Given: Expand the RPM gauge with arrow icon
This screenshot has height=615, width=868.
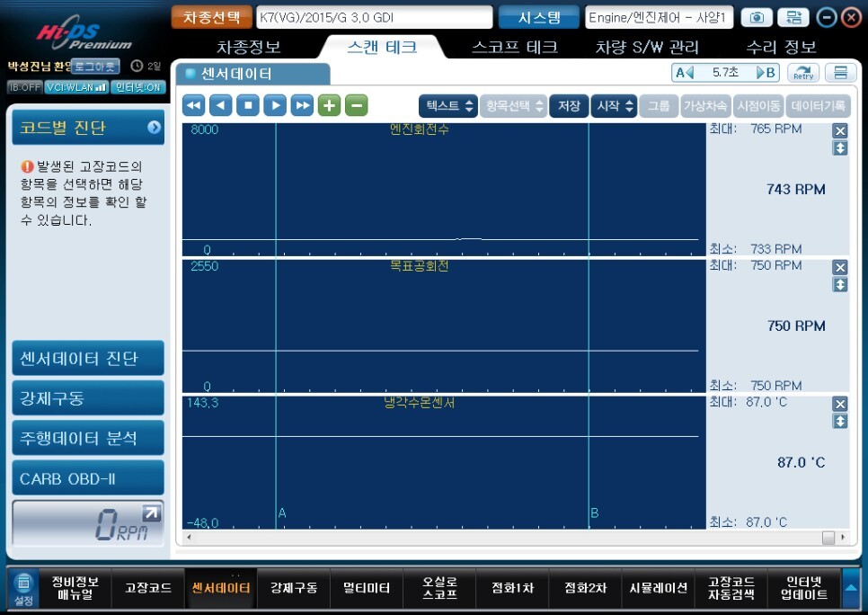Looking at the screenshot, I should click(x=150, y=513).
